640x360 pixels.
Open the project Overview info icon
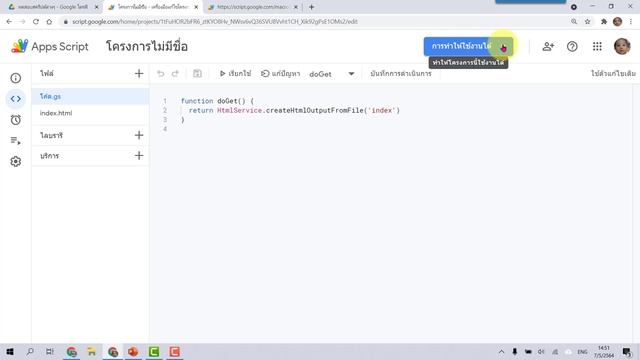pos(16,78)
